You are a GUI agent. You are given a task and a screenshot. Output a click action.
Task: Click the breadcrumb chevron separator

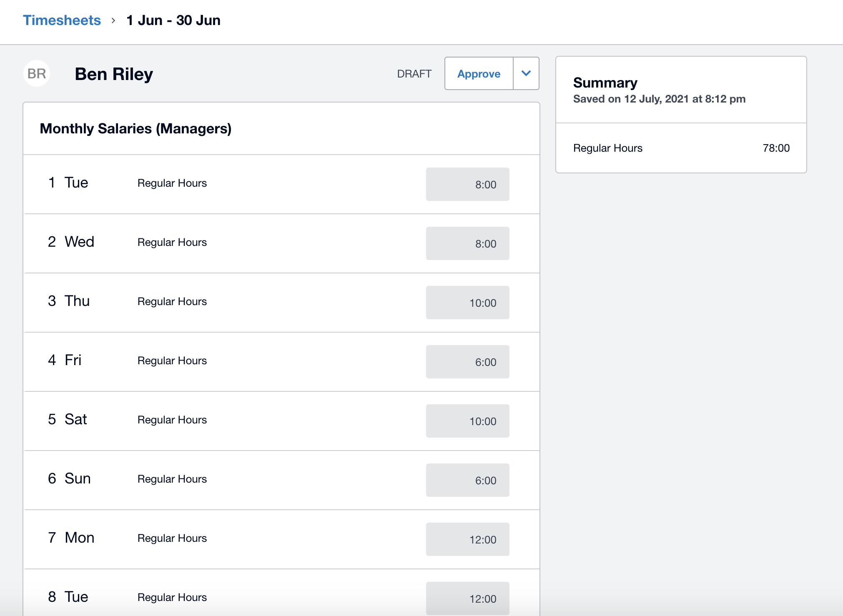click(113, 20)
